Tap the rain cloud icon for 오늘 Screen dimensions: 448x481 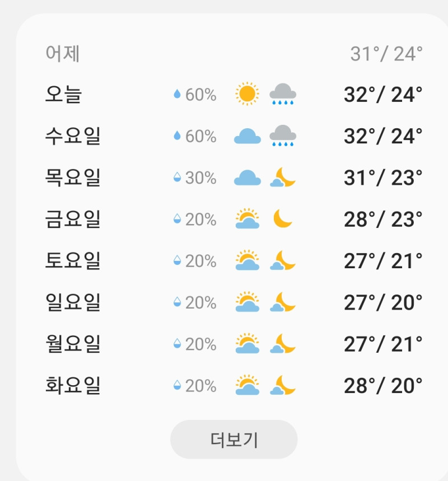(283, 94)
